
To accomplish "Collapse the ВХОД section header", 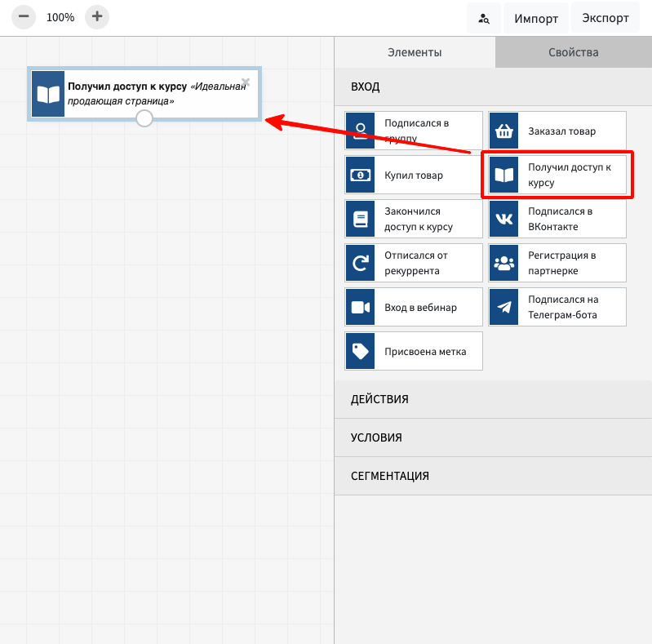I will coord(493,87).
